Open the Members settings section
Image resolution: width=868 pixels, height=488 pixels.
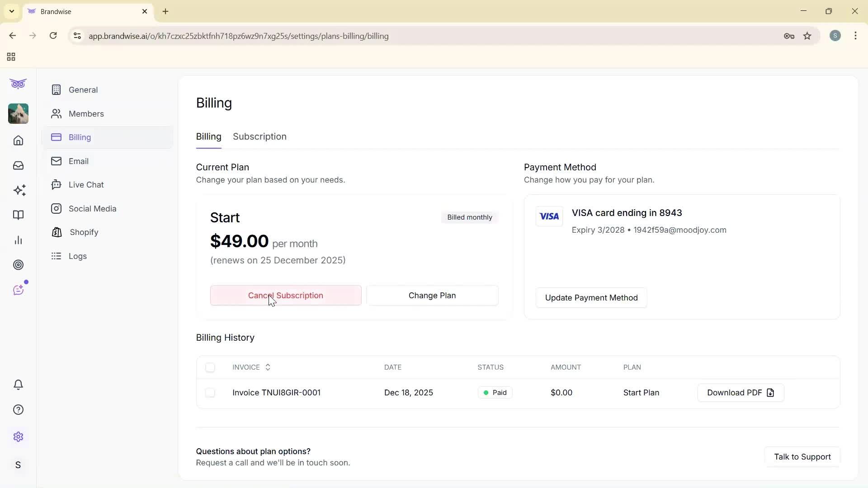tap(86, 114)
